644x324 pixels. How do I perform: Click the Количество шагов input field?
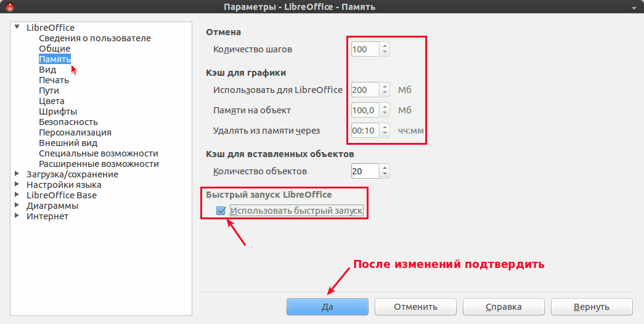point(365,49)
